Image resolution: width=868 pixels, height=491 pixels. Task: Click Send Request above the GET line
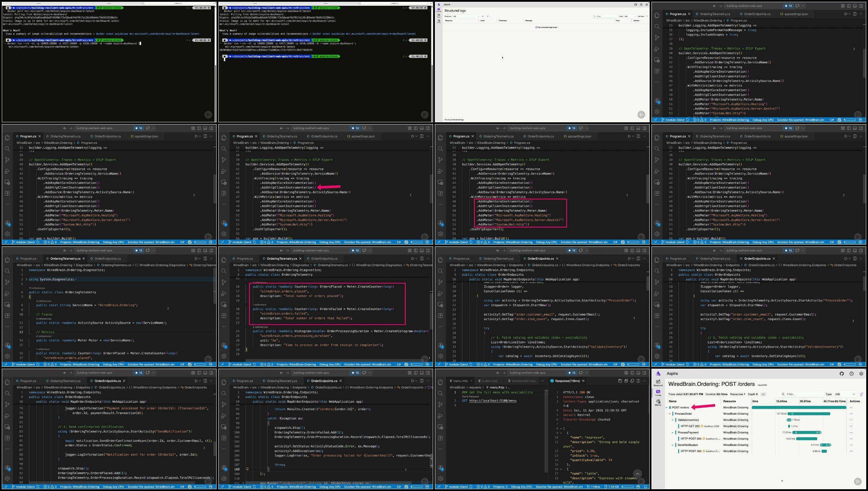tap(470, 397)
